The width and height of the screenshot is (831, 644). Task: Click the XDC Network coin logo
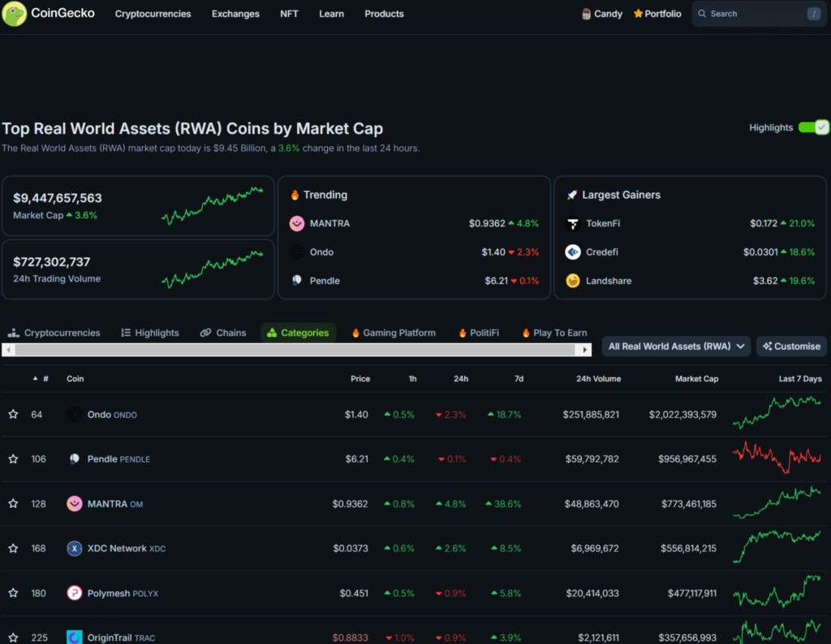coord(74,548)
